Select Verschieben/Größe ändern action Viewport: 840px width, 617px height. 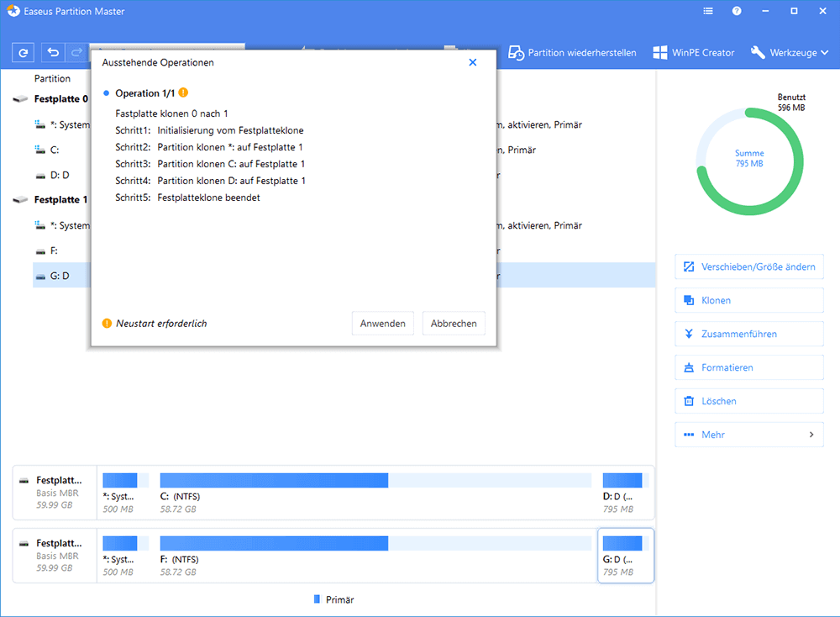[x=749, y=266]
